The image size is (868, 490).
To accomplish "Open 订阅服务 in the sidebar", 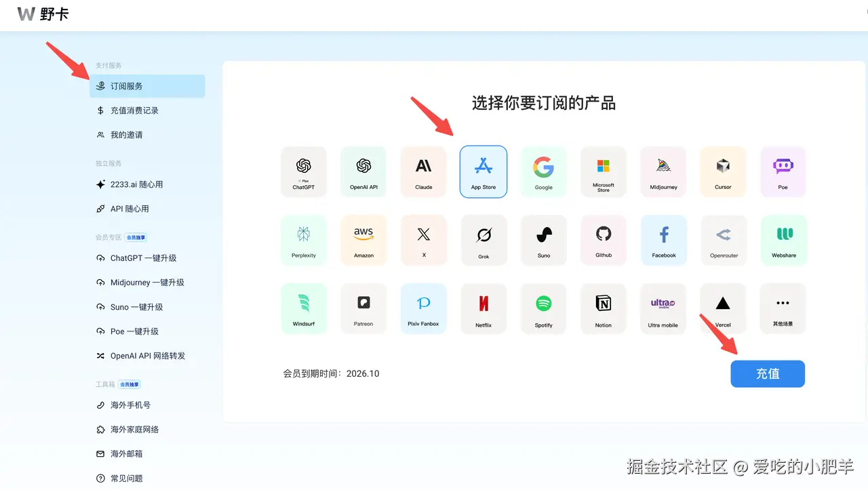I will pyautogui.click(x=147, y=86).
